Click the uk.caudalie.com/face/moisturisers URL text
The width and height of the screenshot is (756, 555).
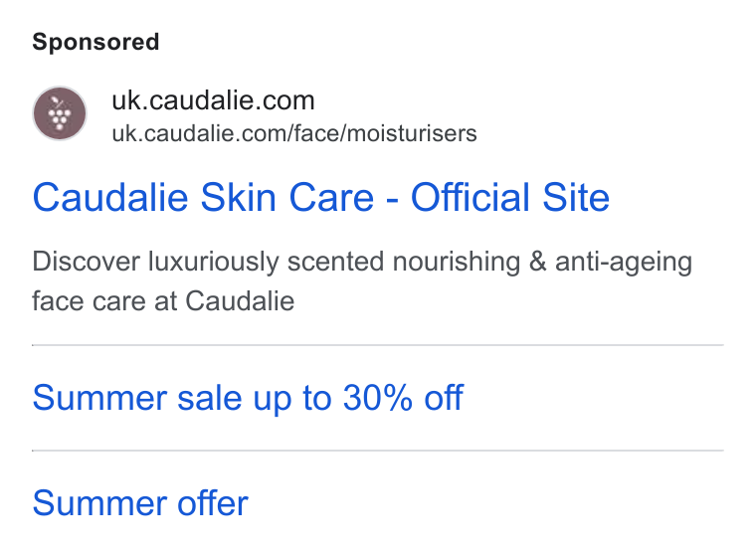tap(294, 133)
